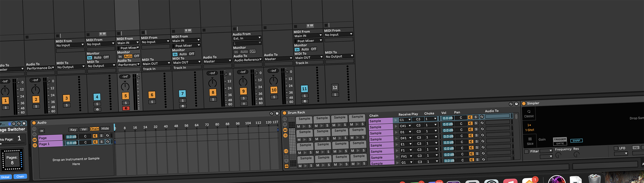Click the Drum Rack hot-swap icon
The image size is (644, 183).
(511, 104)
